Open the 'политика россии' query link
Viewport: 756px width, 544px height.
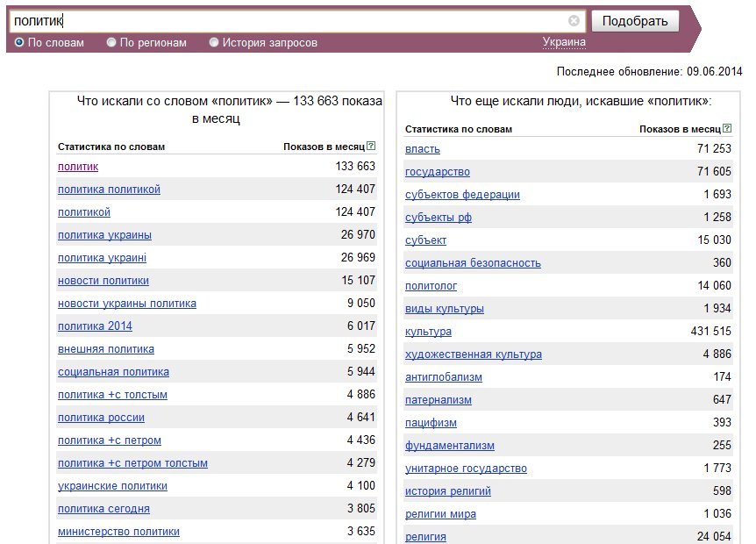pos(101,418)
